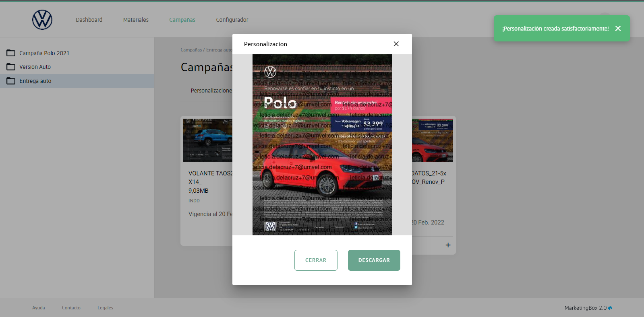This screenshot has width=644, height=317.
Task: Open the VOLANTE TAOS thumbnail
Action: click(208, 140)
